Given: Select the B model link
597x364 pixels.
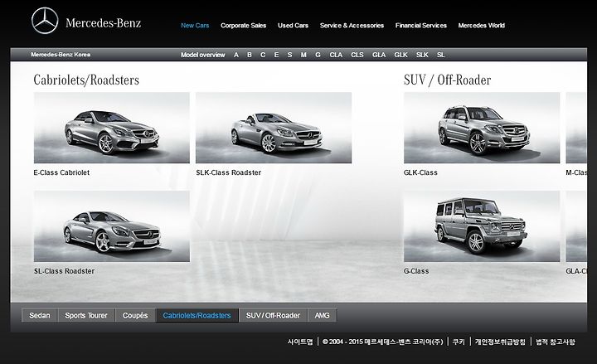Looking at the screenshot, I should point(250,55).
